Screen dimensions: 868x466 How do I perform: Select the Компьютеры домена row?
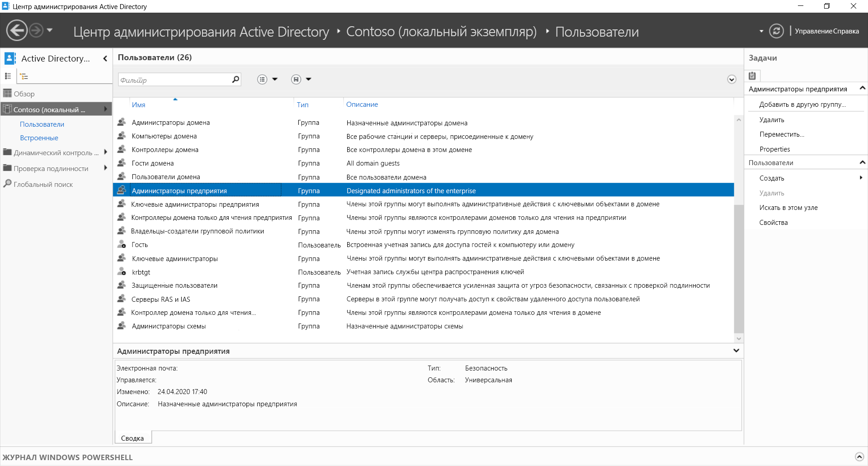[423, 136]
